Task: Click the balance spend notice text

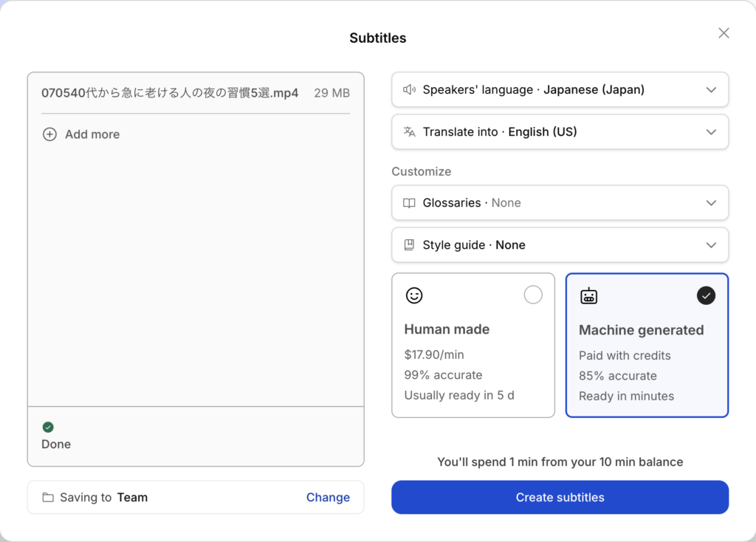Action: [560, 462]
